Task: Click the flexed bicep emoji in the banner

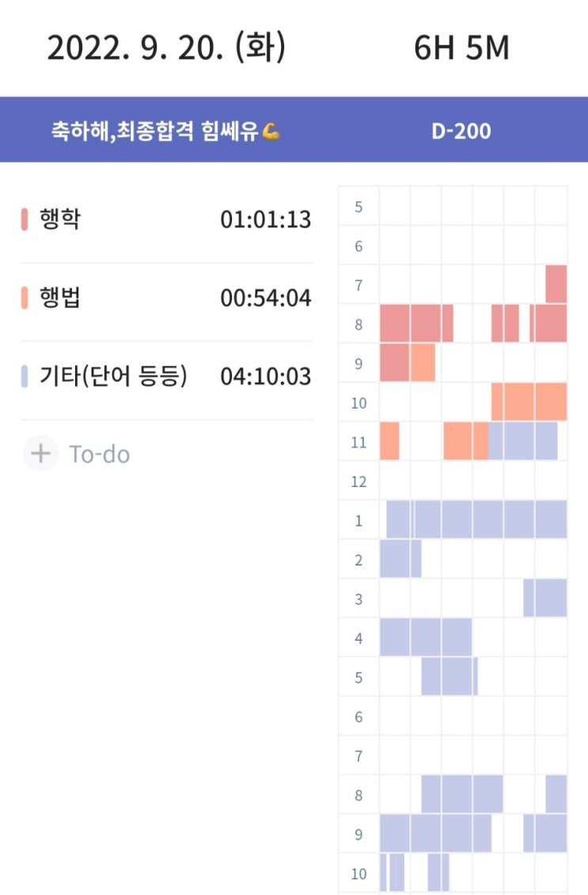Action: pos(271,131)
